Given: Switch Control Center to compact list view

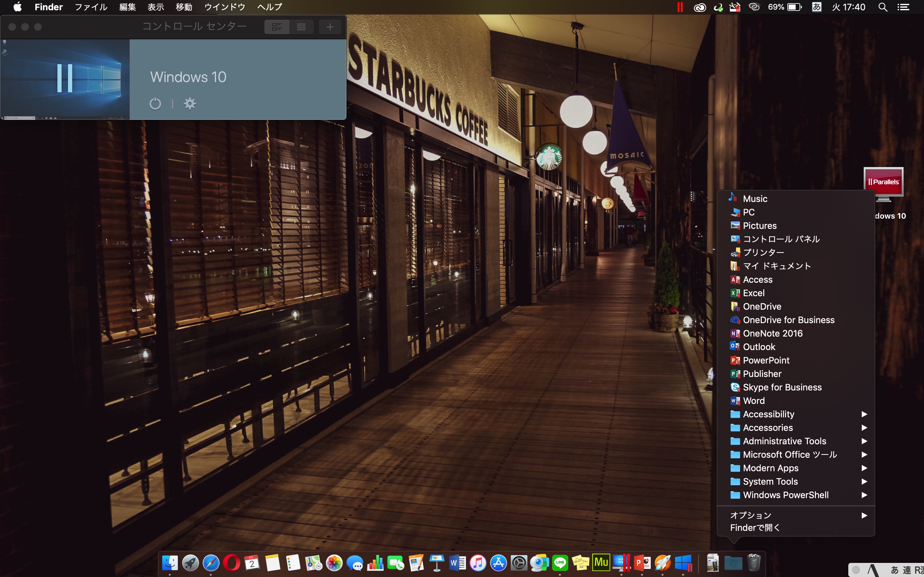Looking at the screenshot, I should (x=301, y=27).
